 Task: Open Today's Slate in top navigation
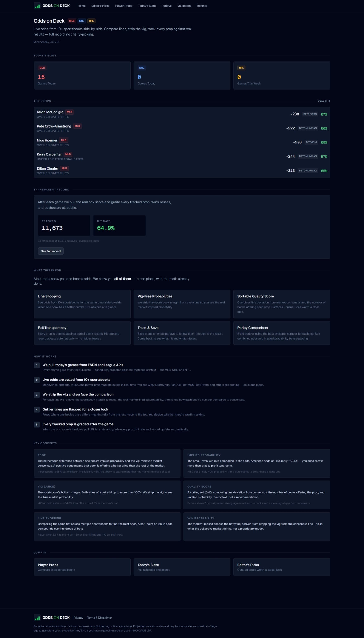(147, 6)
